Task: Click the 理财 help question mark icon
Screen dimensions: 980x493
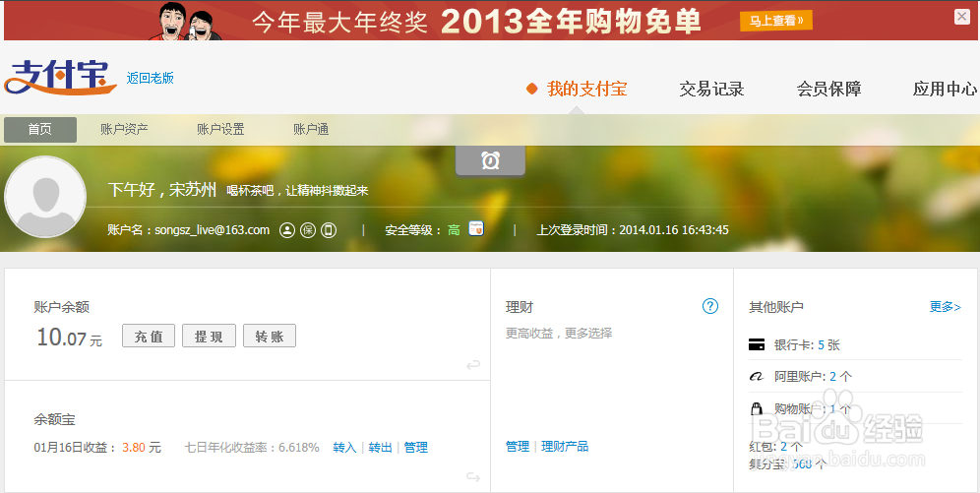Action: click(x=710, y=306)
